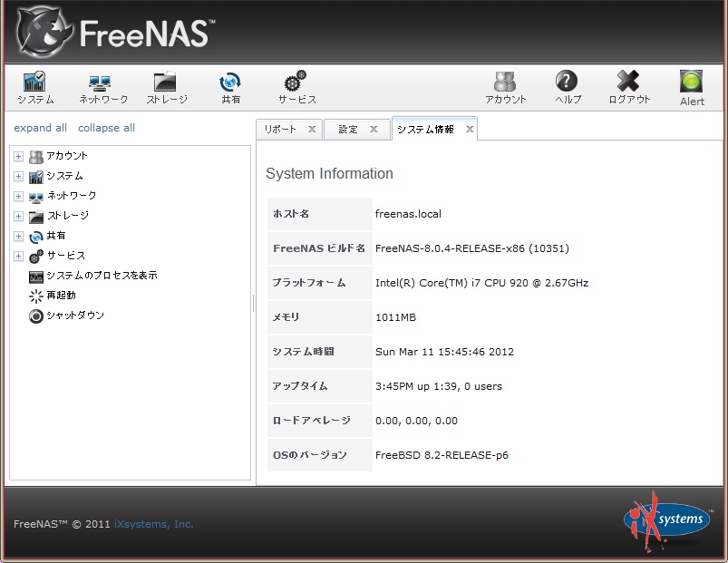728x563 pixels.
Task: Click the システム icon in the tree
Action: click(x=35, y=177)
